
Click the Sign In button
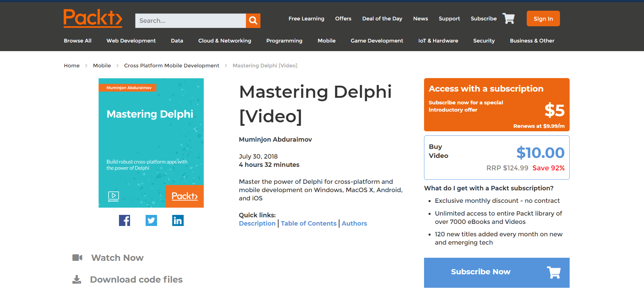543,19
